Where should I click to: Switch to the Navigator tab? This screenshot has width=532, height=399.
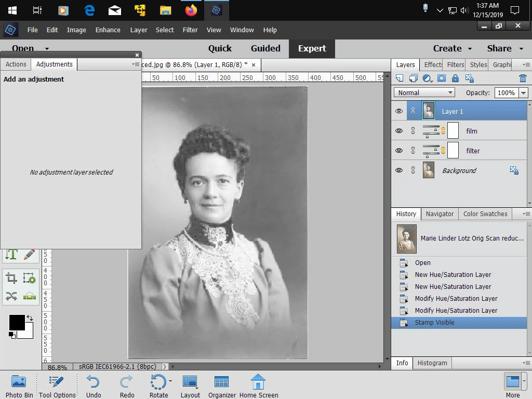pos(440,214)
